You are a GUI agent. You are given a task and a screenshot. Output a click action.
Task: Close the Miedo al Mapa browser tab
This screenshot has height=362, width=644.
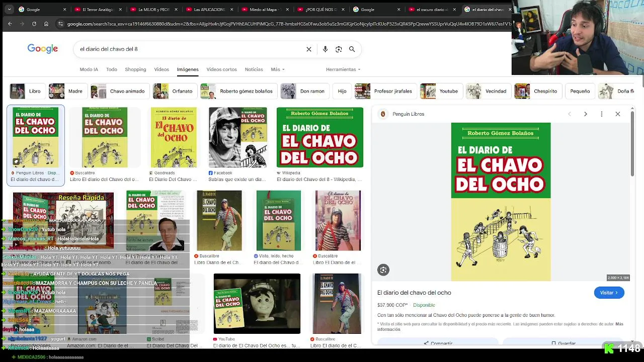click(287, 9)
